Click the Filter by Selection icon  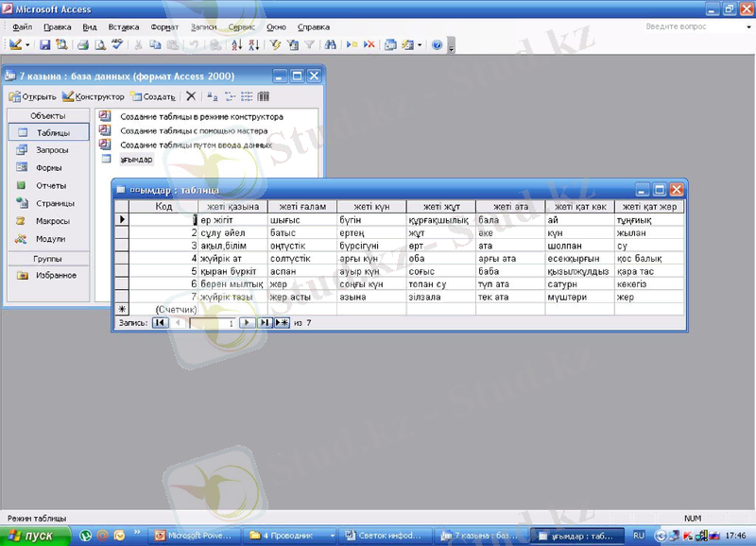pos(276,44)
